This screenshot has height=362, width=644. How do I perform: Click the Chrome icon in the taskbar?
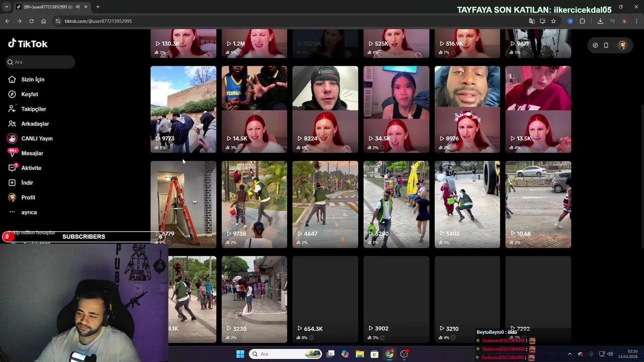pos(389,354)
